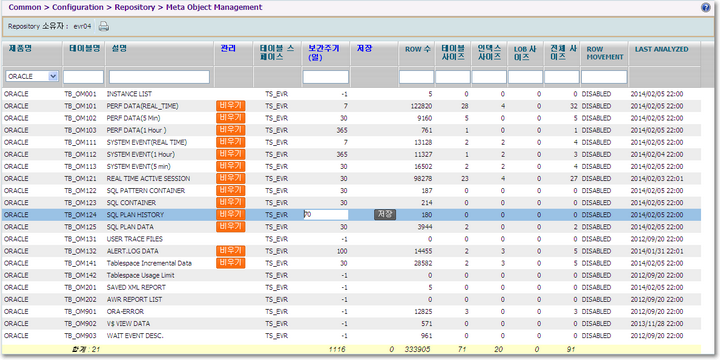Image resolution: width=720 pixels, height=360 pixels.
Task: Focus the retention period filter field
Action: (326, 77)
